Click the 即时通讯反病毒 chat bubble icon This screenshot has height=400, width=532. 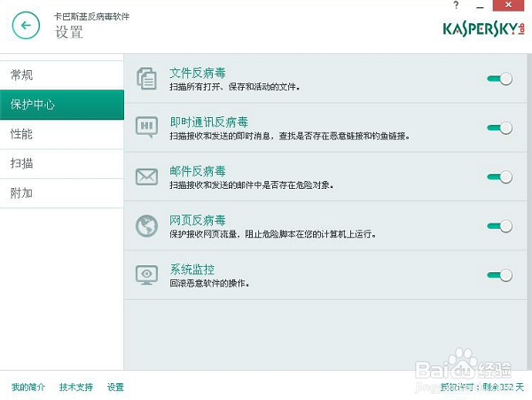146,127
